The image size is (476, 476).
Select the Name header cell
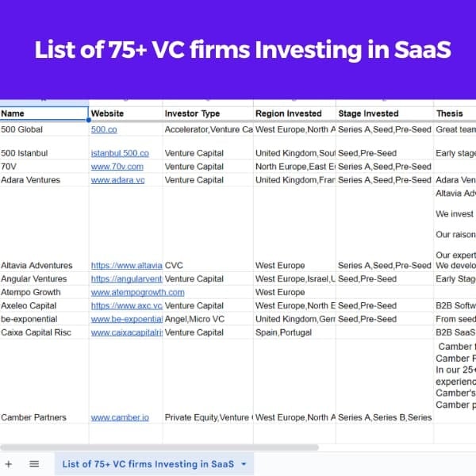44,113
